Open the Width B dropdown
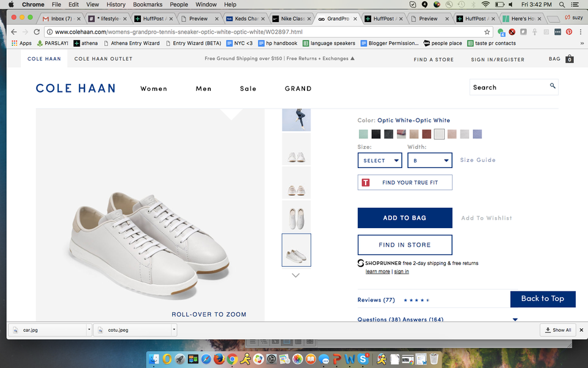Image resolution: width=588 pixels, height=368 pixels. pyautogui.click(x=430, y=160)
